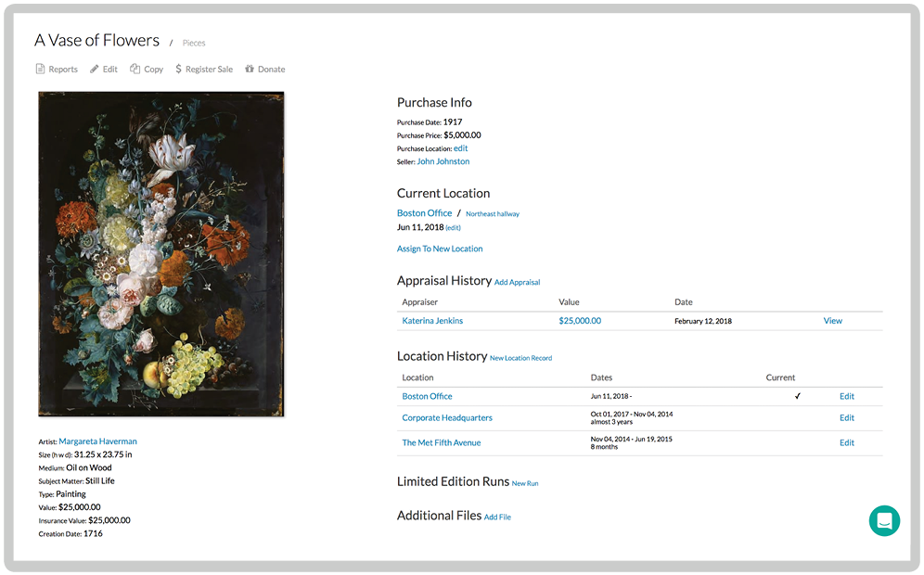Open the Pieces breadcrumb link

(x=194, y=43)
